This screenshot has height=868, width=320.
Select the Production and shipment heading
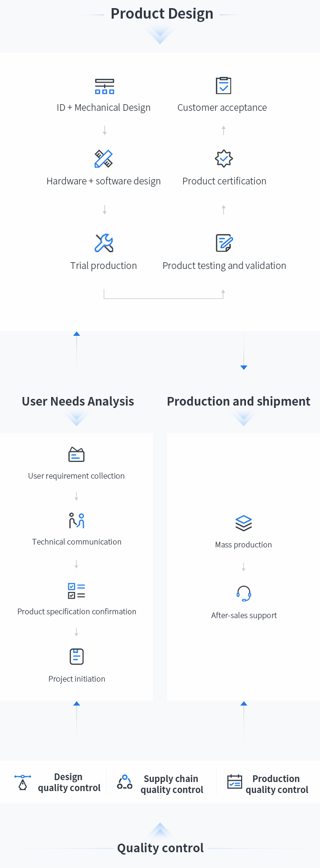coord(238,401)
